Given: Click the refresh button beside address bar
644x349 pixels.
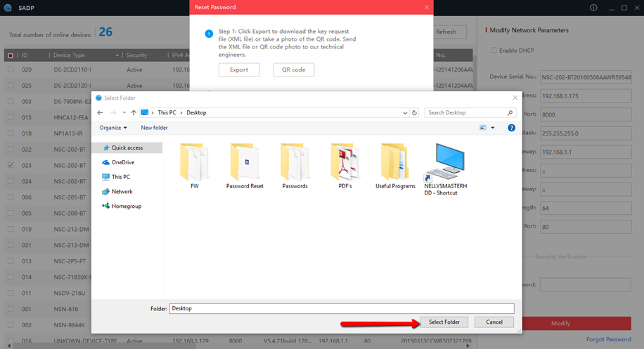Looking at the screenshot, I should 415,112.
